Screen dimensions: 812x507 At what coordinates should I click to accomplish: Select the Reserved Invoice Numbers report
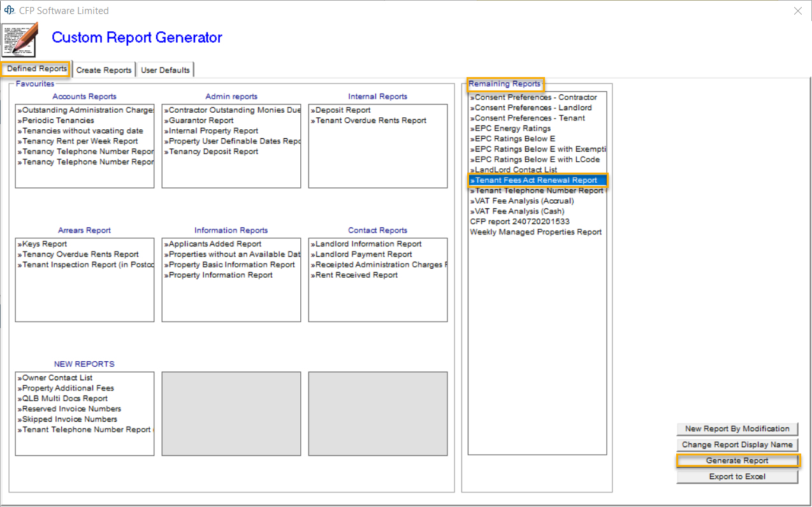tap(69, 409)
